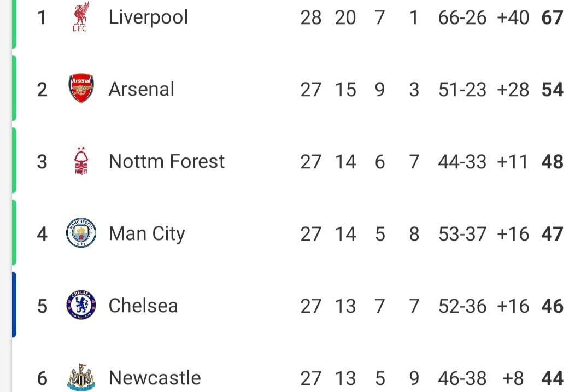Open the Liverpool team name link

[148, 17]
